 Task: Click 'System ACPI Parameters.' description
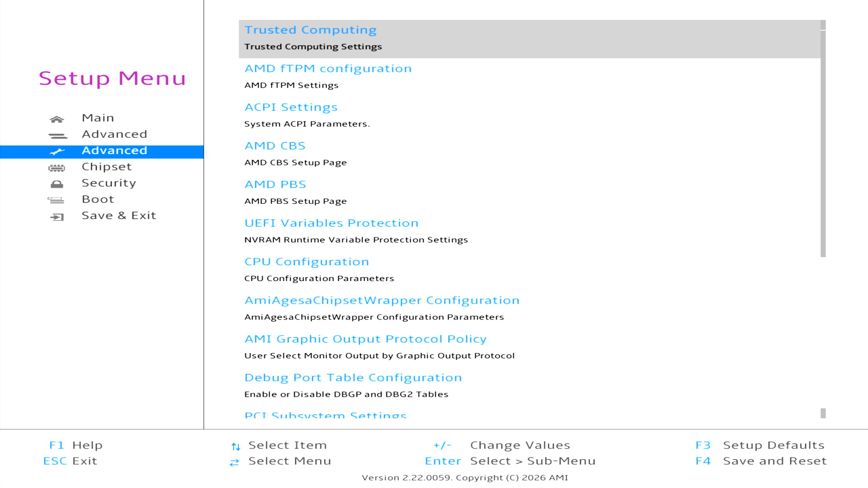click(x=307, y=124)
